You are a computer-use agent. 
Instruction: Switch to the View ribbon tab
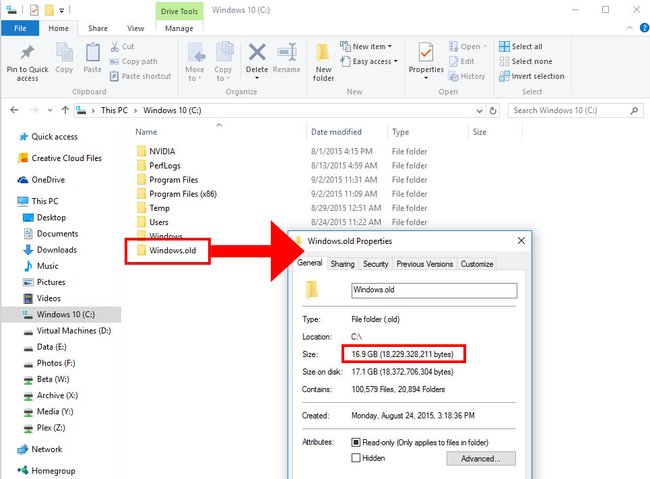136,28
